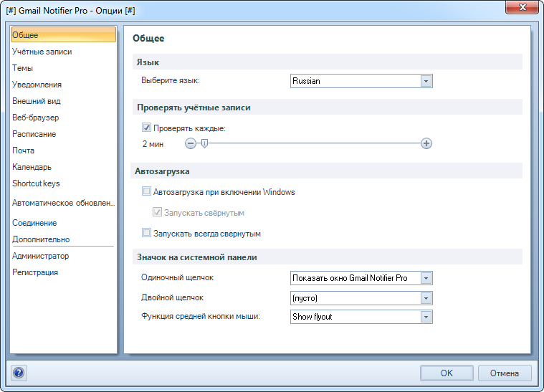Toggle the Проверять каждые checkbox
544x392 pixels.
[146, 128]
